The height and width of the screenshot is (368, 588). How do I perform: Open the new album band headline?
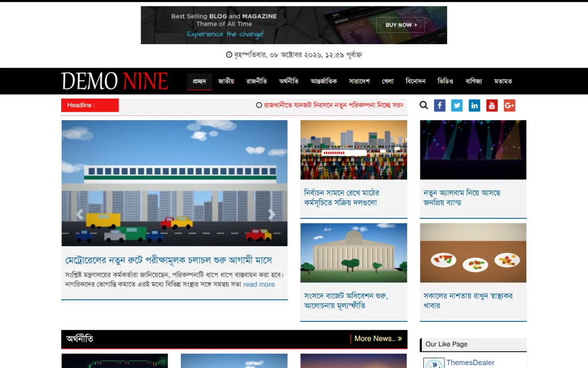pyautogui.click(x=462, y=198)
